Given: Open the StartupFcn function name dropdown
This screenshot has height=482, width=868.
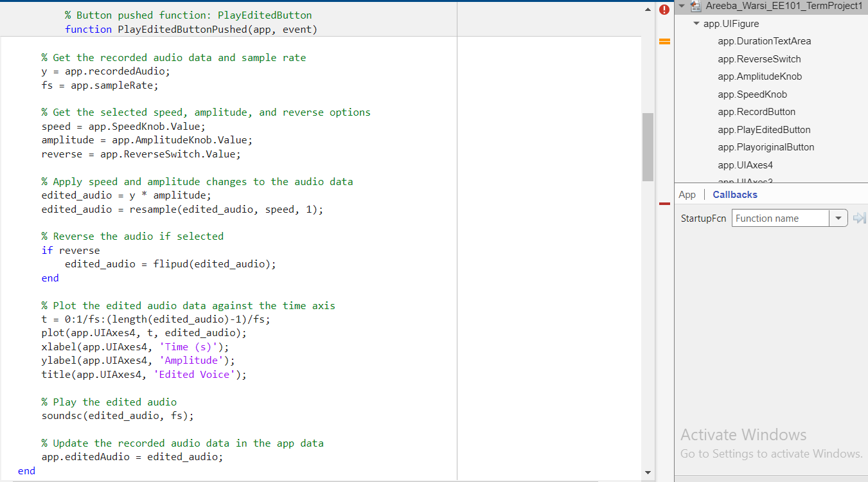Looking at the screenshot, I should 838,218.
